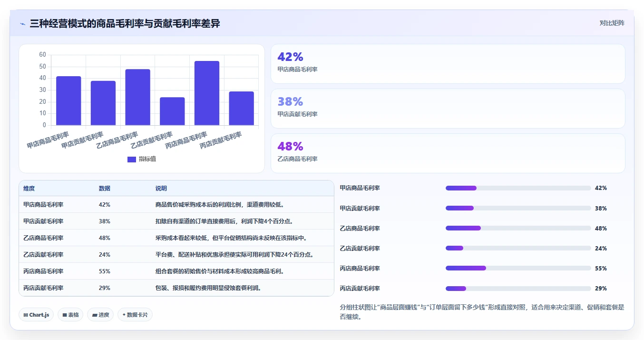
Task: Select the 乙店商品毛利率 table row cell
Action: point(43,238)
